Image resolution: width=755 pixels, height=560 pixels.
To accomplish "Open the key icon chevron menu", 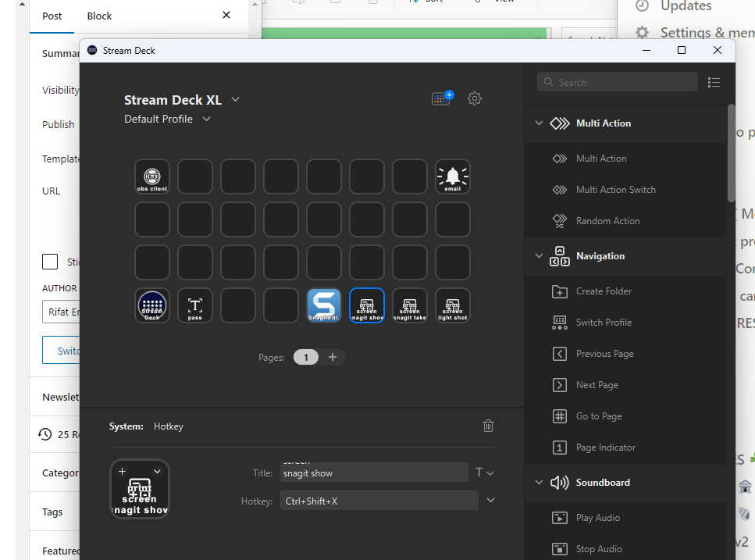I will click(157, 472).
